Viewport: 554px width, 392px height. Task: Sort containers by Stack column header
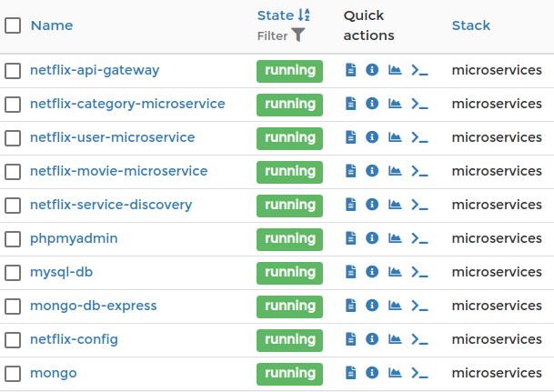[x=471, y=25]
